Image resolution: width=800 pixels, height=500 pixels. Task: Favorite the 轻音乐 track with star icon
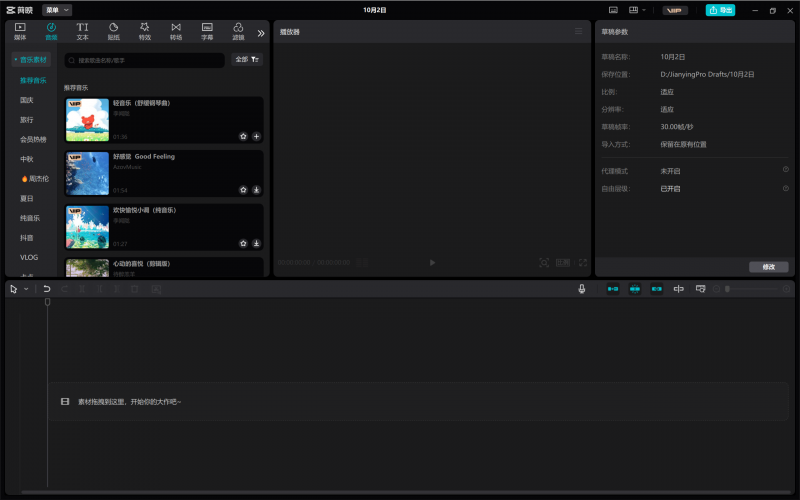pos(243,136)
